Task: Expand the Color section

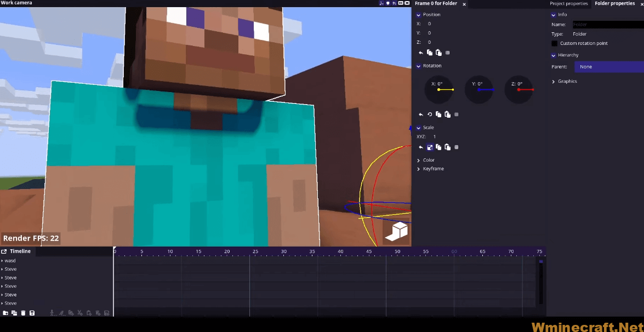Action: [x=419, y=160]
